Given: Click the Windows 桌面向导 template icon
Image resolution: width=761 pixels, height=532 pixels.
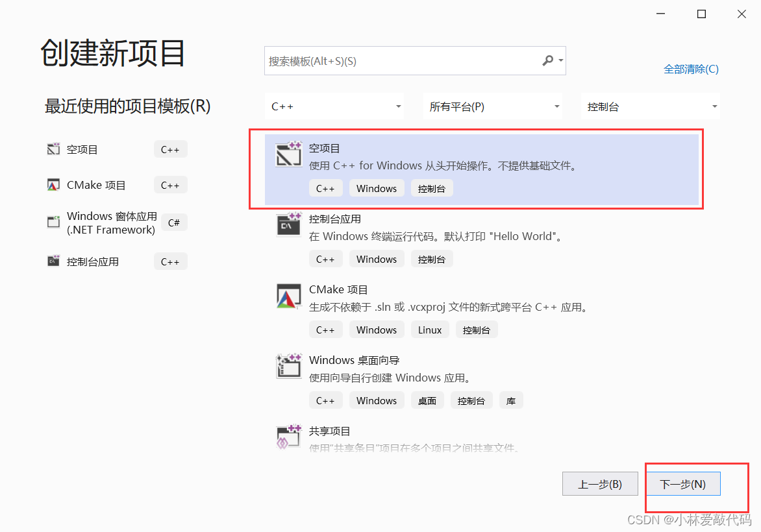Looking at the screenshot, I should click(x=289, y=366).
